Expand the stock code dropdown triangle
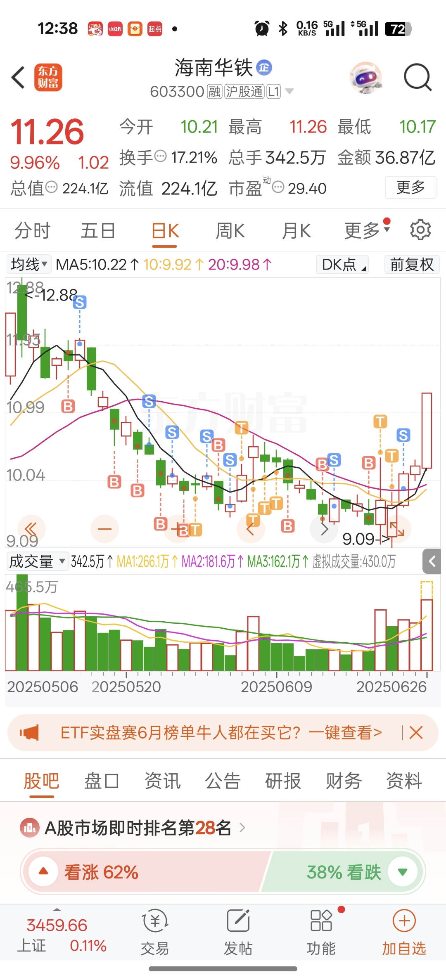 [x=289, y=91]
